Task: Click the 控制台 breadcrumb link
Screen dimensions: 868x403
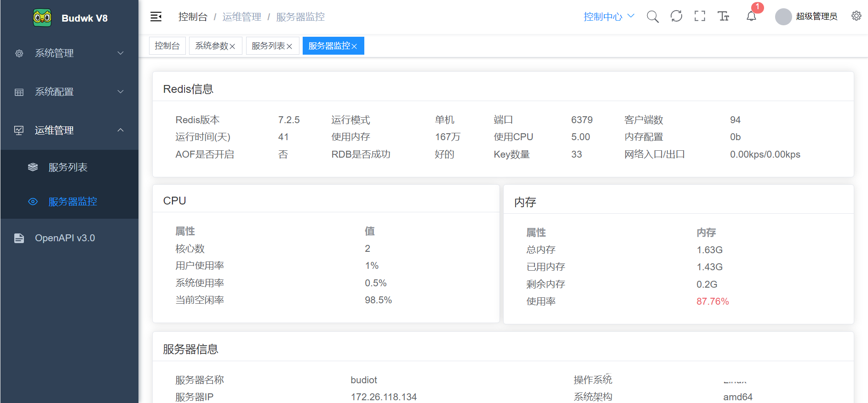Action: pos(193,17)
